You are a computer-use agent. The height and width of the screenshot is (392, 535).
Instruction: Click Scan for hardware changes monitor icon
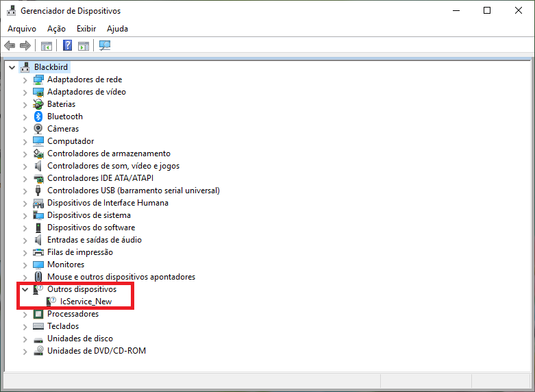(x=105, y=45)
